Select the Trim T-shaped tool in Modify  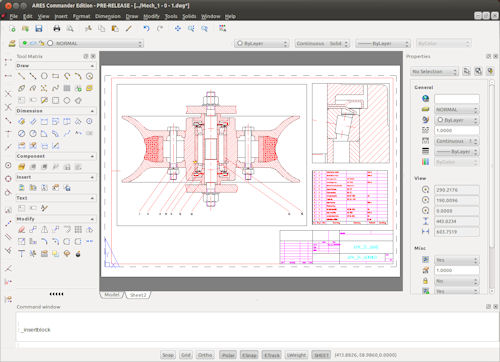[21, 254]
